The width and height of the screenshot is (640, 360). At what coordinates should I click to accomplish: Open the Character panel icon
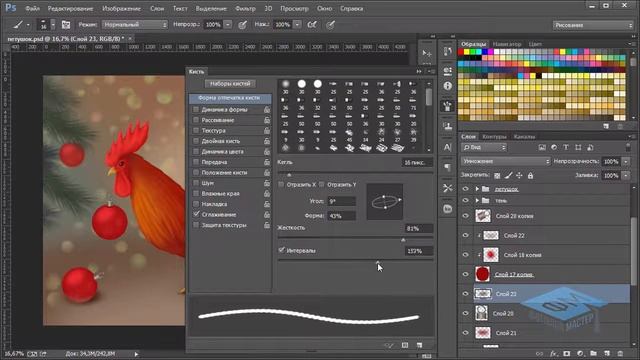coord(448,147)
